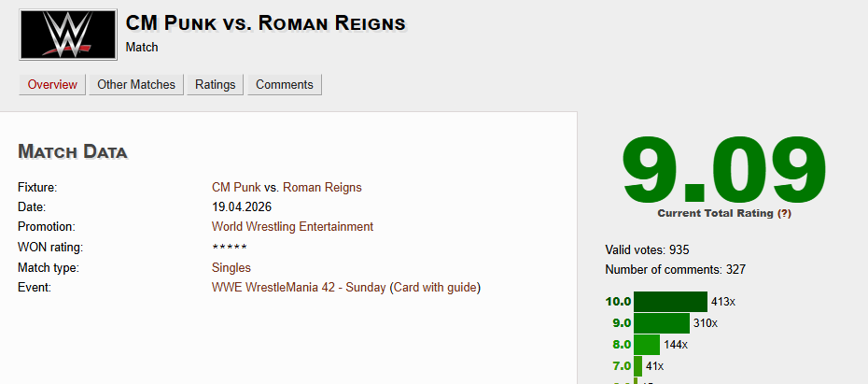The height and width of the screenshot is (384, 868).
Task: Open CM Punk's profile link
Action: [x=236, y=187]
